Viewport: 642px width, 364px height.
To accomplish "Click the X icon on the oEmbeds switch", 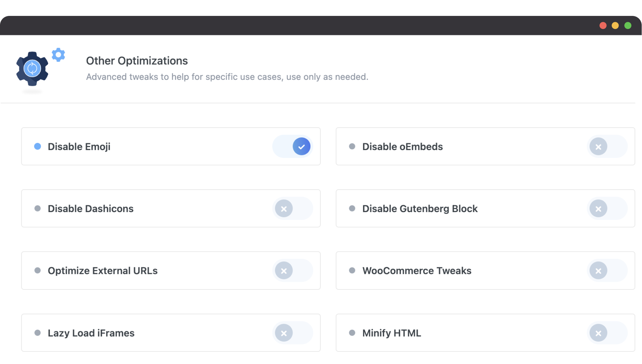I will tap(598, 146).
